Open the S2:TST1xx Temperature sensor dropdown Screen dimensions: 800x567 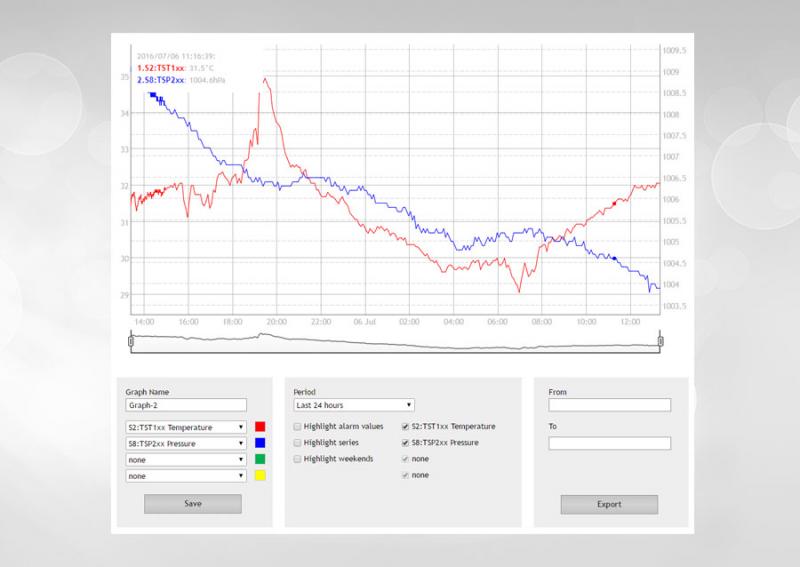185,426
